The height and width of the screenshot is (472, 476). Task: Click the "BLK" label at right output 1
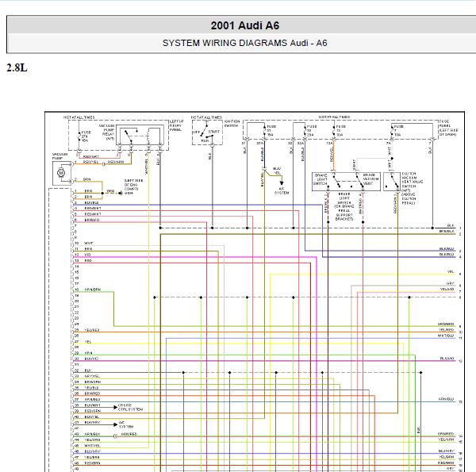[451, 225]
